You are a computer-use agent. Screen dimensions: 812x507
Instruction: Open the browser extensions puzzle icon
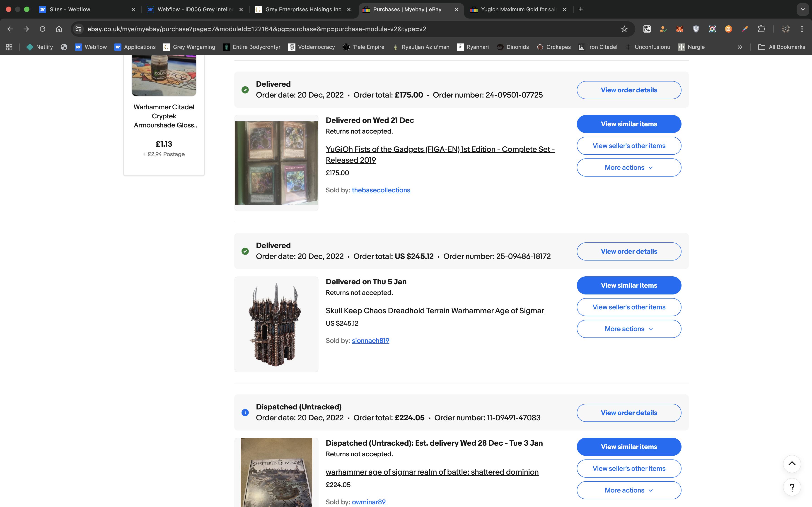761,29
